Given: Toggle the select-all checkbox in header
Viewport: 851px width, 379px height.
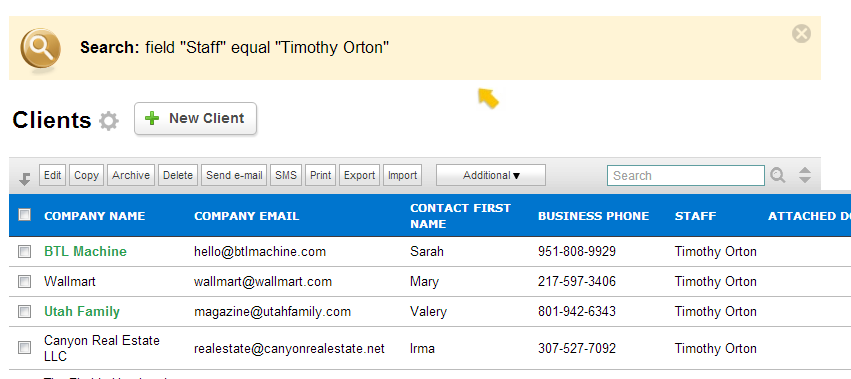Looking at the screenshot, I should [x=24, y=214].
